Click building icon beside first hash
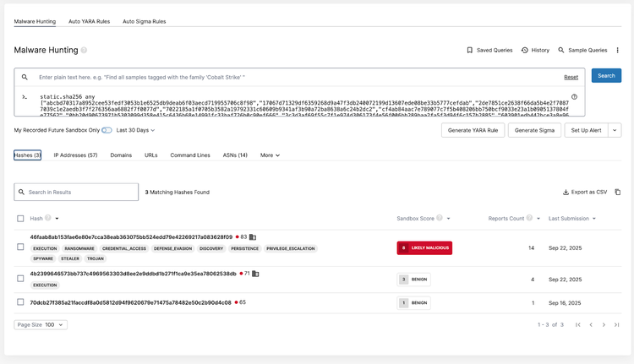 point(253,237)
